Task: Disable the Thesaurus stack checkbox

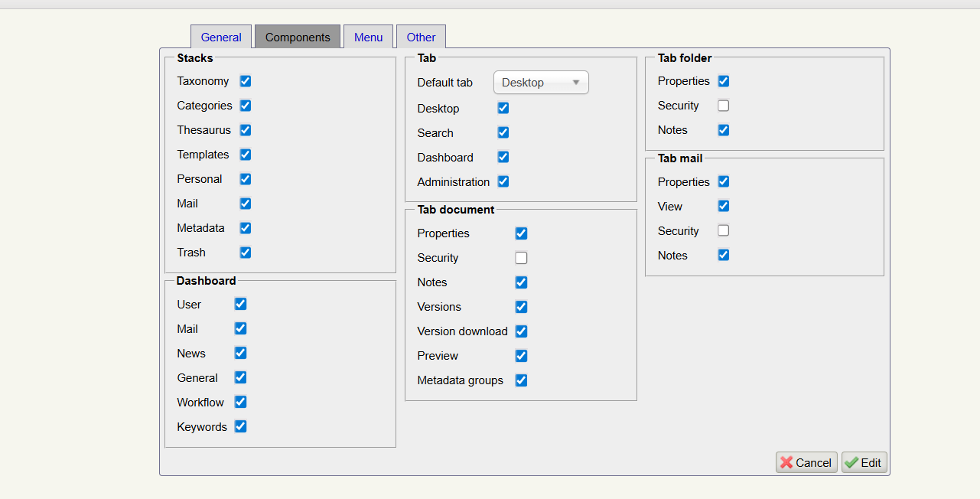Action: click(246, 130)
